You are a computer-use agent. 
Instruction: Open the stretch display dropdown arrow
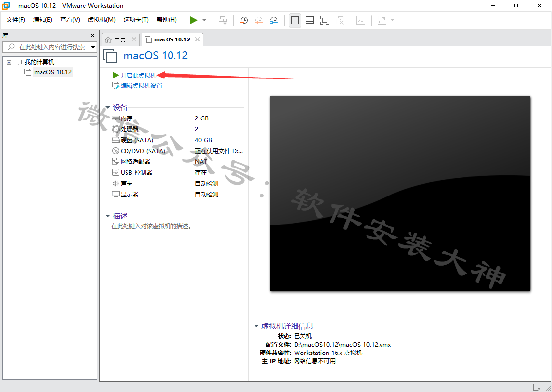pos(392,20)
